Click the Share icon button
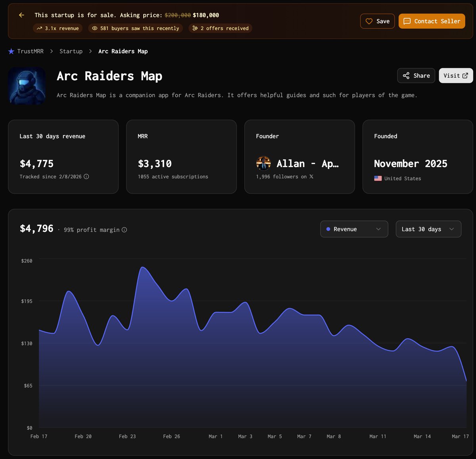476x459 pixels. tap(406, 75)
